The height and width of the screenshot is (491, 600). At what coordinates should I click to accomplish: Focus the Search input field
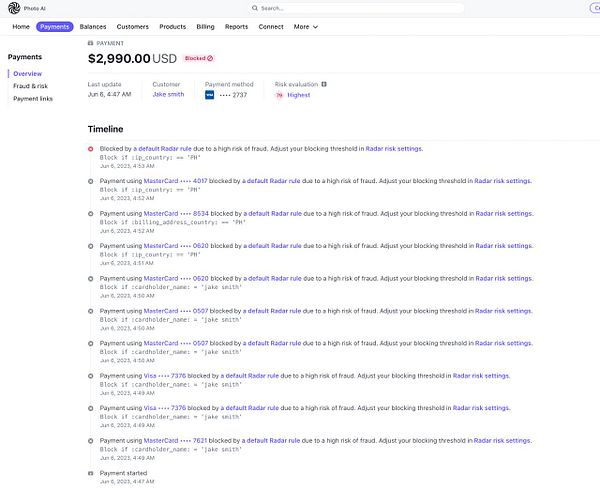356,8
